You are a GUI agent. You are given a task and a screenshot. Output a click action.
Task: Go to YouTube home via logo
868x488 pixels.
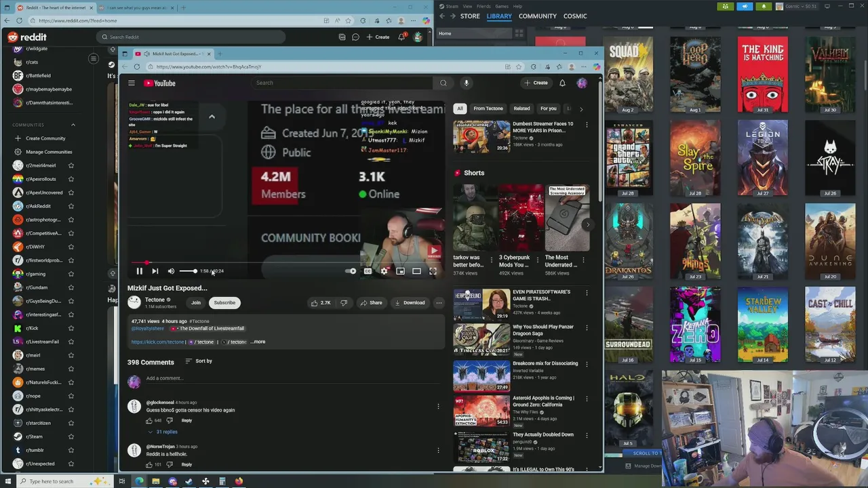tap(160, 83)
